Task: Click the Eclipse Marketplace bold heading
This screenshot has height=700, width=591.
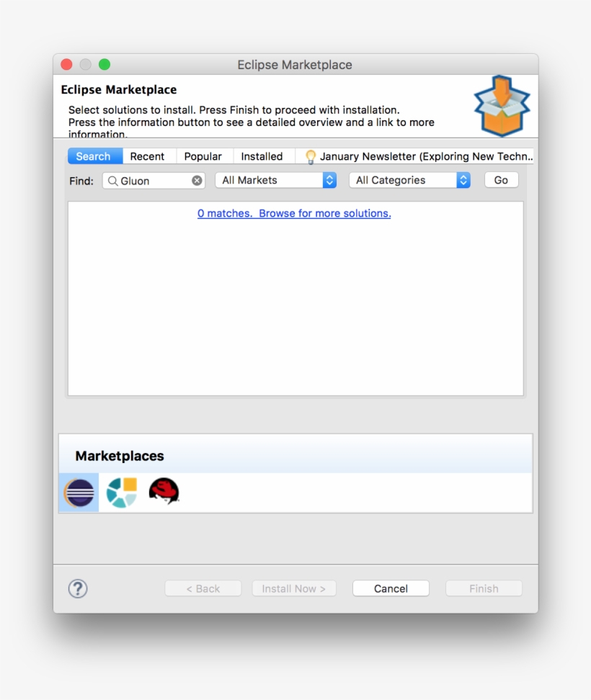Action: (x=119, y=90)
